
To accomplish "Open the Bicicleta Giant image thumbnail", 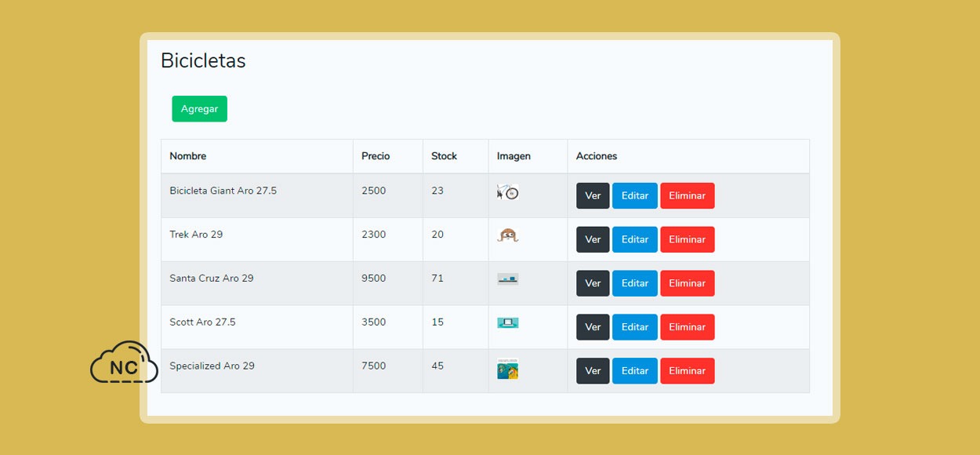I will click(x=508, y=192).
